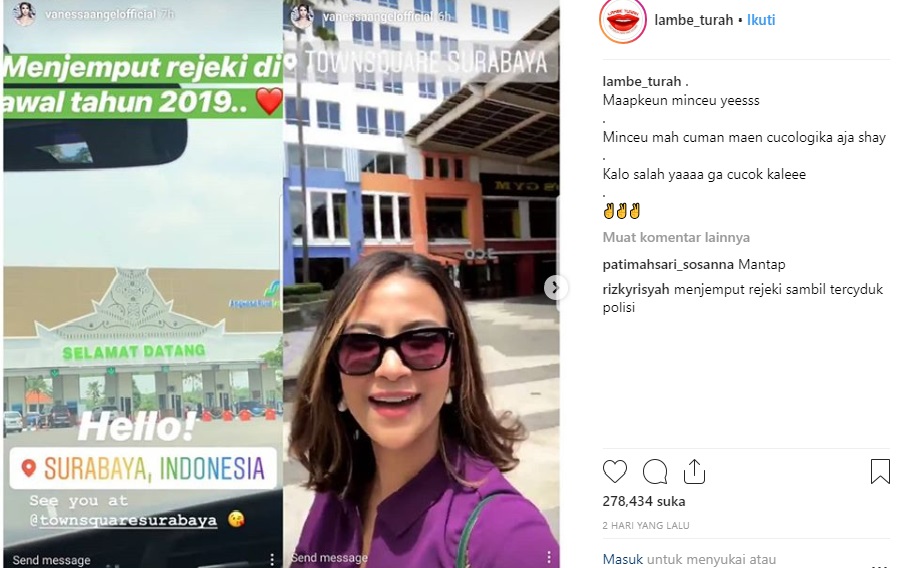Click the 2 HARI YANG LALU timestamp
912x568 pixels.
point(646,526)
